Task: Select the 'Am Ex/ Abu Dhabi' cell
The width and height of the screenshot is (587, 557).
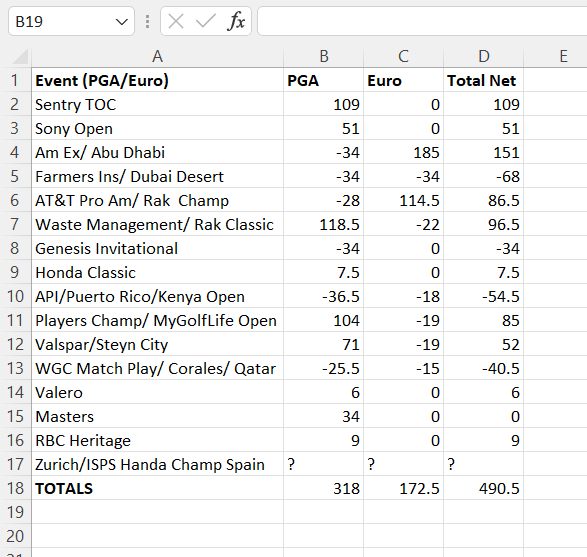Action: coord(158,152)
